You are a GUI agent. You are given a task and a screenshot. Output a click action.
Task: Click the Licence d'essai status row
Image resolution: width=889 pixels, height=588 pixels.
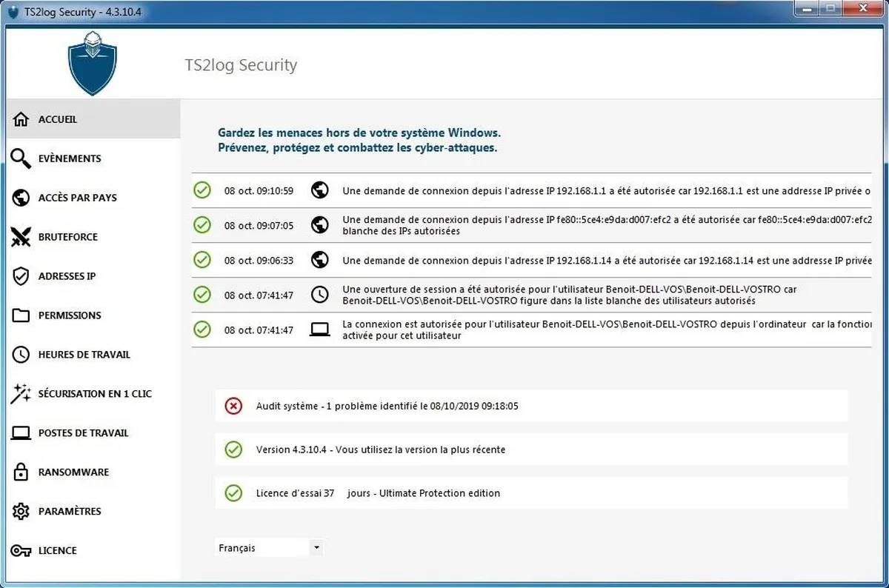point(378,493)
